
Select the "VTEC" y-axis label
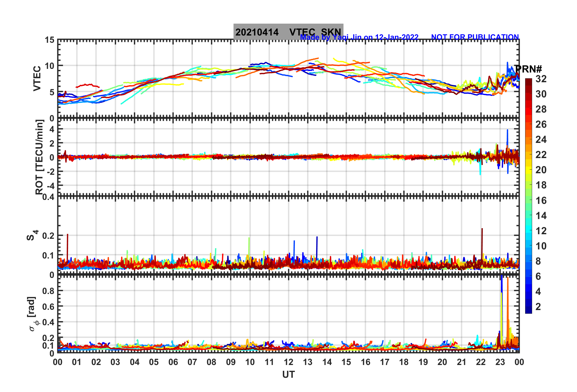[x=37, y=78]
